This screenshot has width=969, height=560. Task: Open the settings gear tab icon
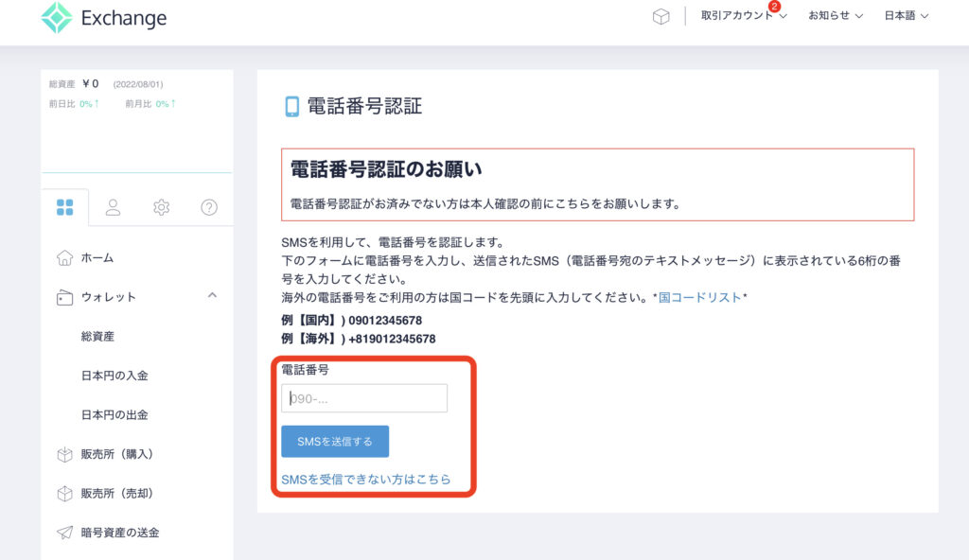161,207
